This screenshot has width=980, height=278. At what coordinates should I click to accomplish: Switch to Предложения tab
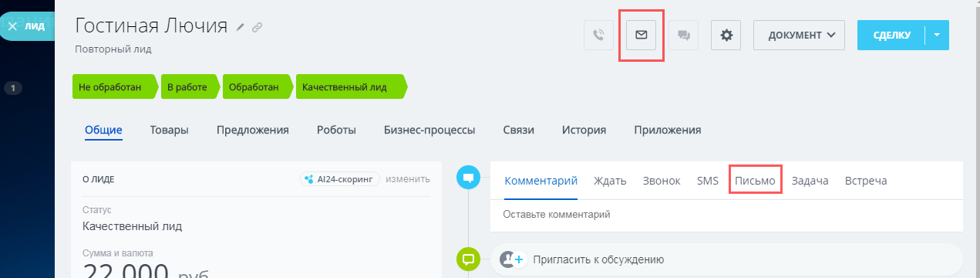click(x=253, y=130)
